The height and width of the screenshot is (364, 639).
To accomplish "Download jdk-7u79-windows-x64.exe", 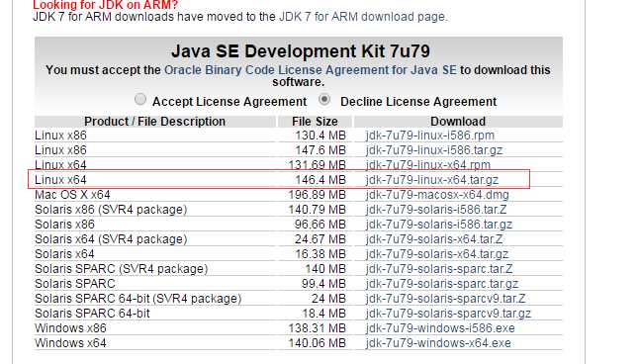I will click(438, 343).
